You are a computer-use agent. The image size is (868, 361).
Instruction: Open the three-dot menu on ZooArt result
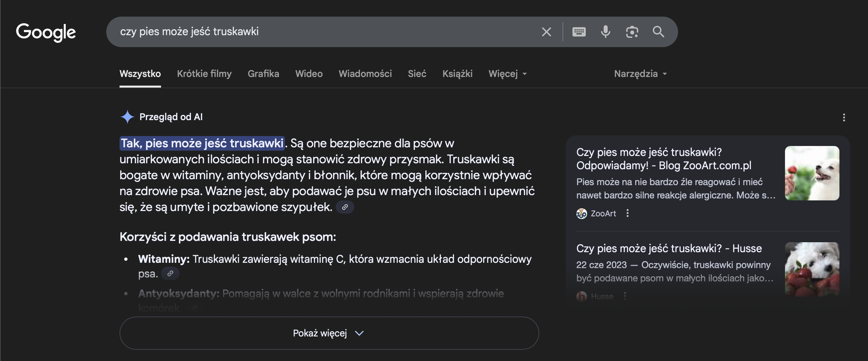click(x=627, y=213)
